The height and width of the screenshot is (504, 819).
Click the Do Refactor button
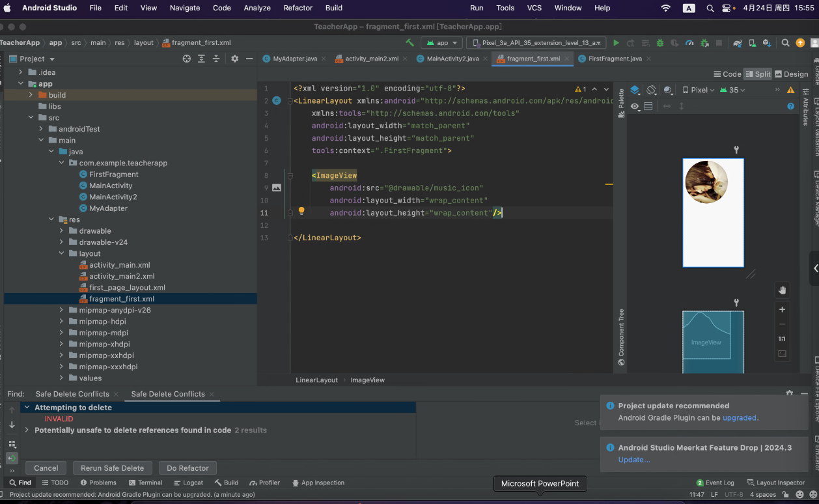point(188,468)
